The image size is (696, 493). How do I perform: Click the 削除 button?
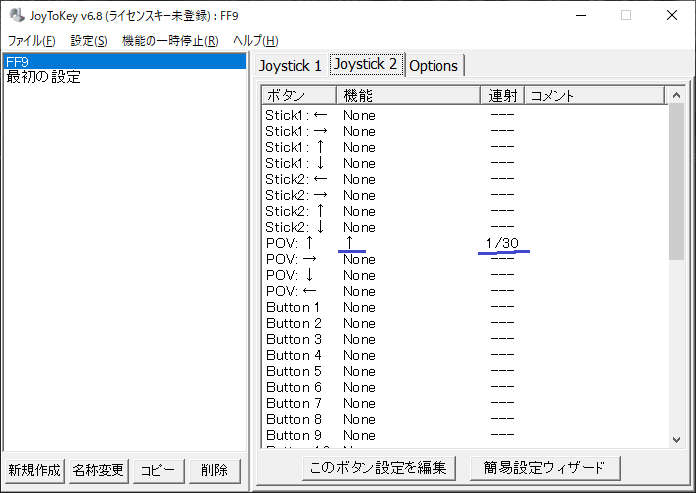point(214,470)
